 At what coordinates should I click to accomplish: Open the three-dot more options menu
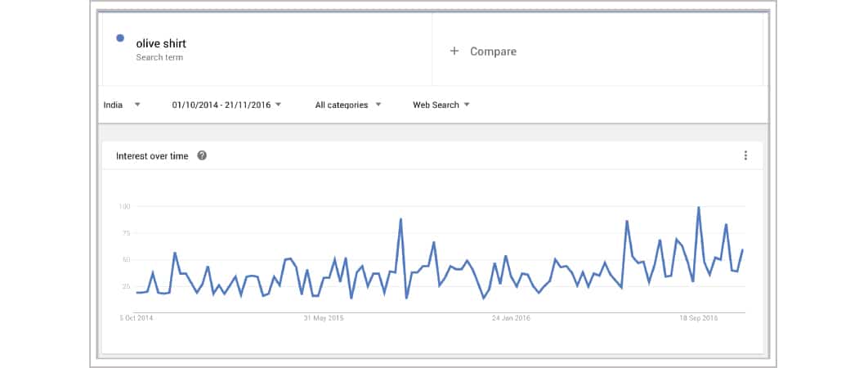(745, 155)
